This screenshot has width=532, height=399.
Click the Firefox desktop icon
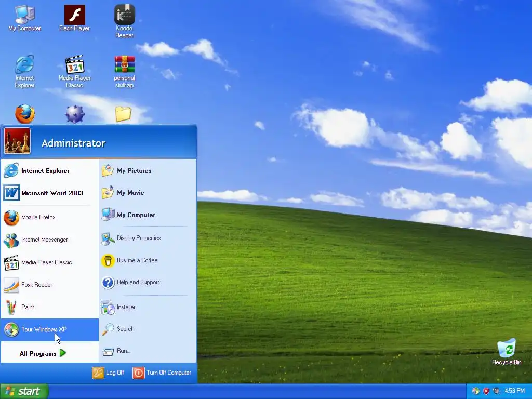(25, 114)
